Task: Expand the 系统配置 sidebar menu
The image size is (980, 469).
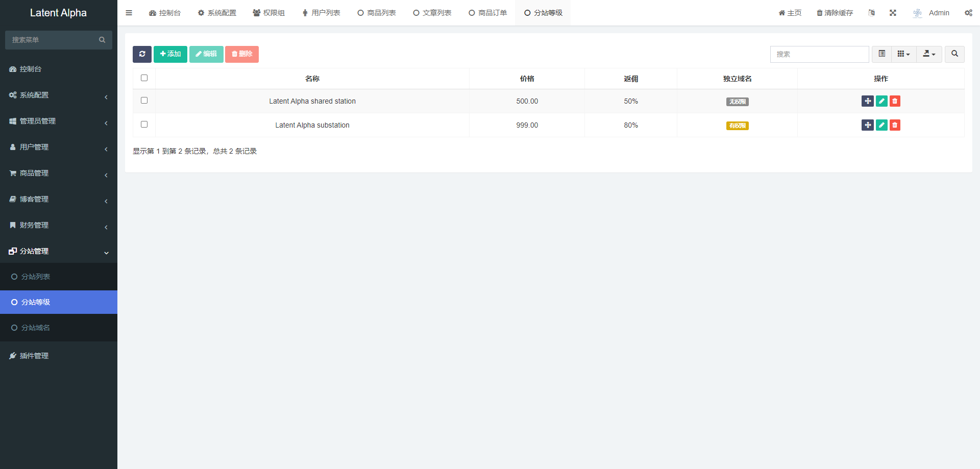Action: 58,95
